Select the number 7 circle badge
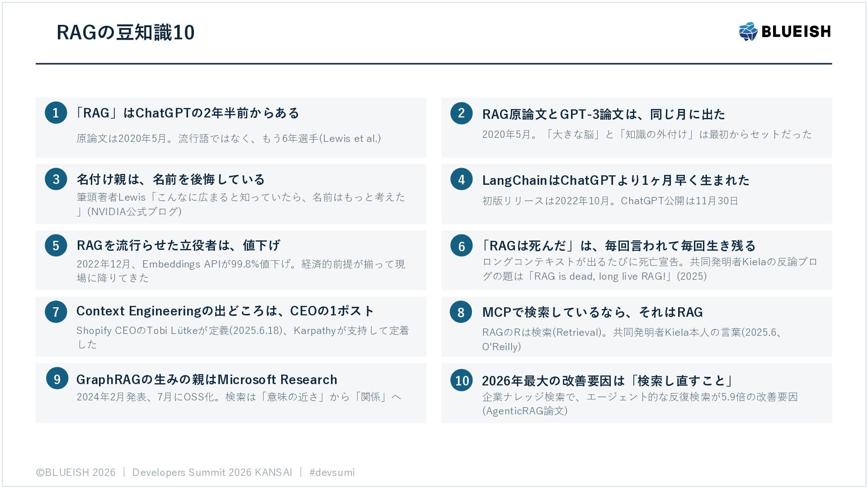 pos(56,312)
